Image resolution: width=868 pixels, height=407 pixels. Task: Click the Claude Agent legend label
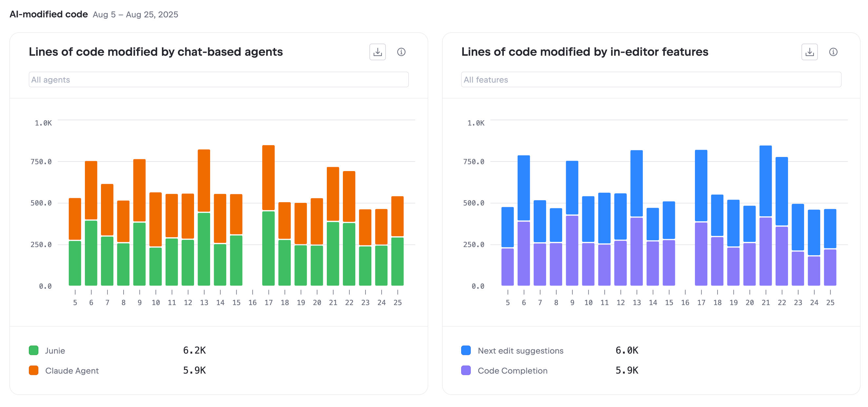(x=72, y=371)
